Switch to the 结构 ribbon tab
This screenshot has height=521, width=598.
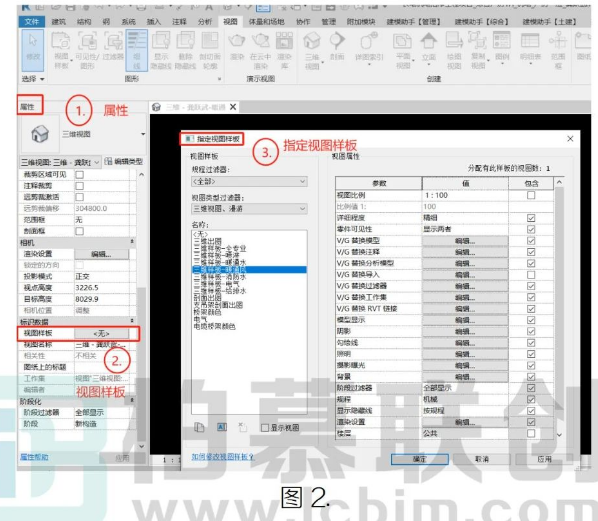click(x=84, y=22)
